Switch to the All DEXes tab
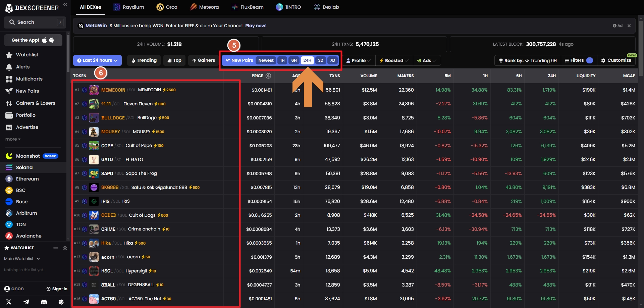Image resolution: width=644 pixels, height=308 pixels. click(x=90, y=7)
